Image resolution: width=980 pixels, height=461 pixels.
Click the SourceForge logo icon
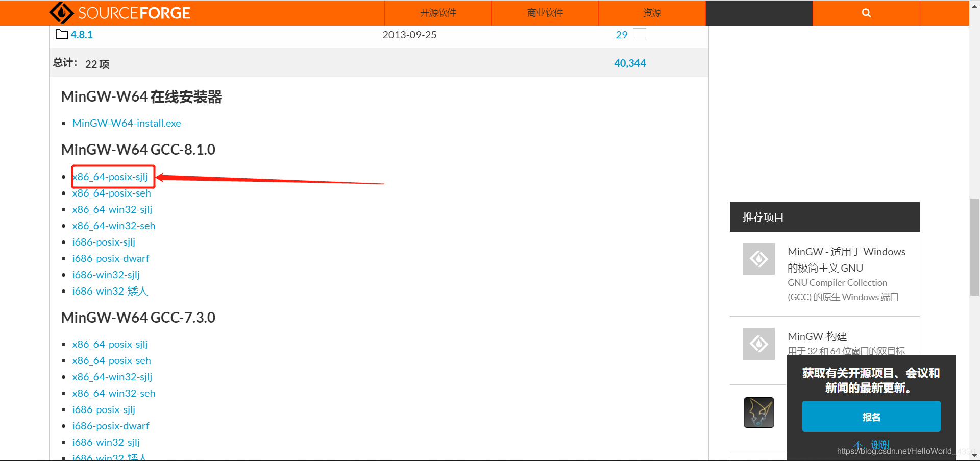pyautogui.click(x=62, y=13)
